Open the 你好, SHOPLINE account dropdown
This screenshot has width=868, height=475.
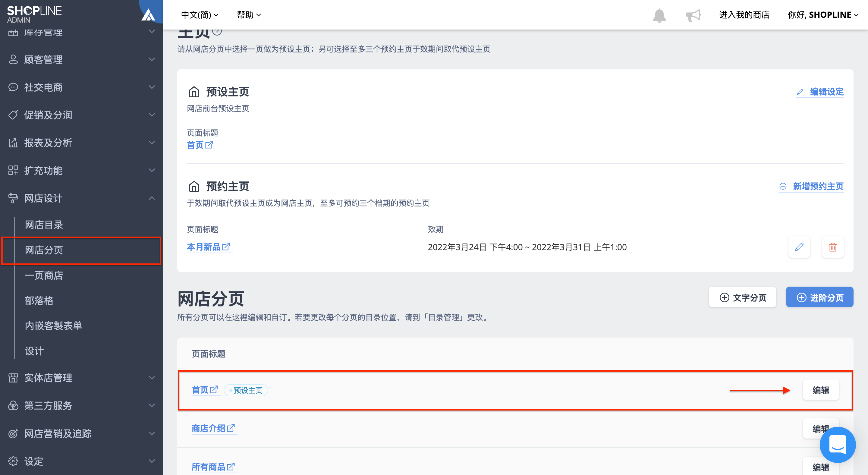[823, 15]
